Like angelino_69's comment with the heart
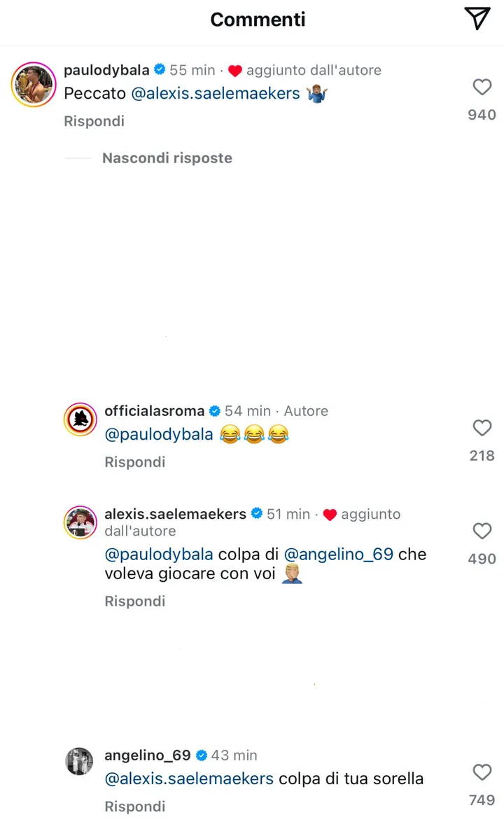Image resolution: width=504 pixels, height=822 pixels. click(482, 772)
